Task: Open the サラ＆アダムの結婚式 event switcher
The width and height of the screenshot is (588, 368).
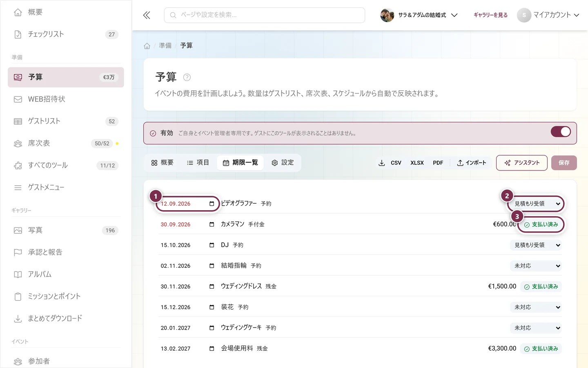Action: (x=419, y=15)
